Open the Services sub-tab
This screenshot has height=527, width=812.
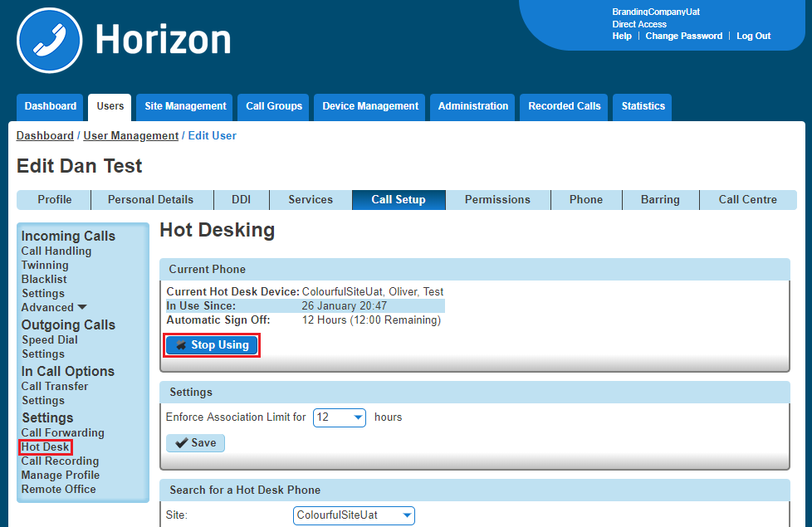pyautogui.click(x=311, y=200)
